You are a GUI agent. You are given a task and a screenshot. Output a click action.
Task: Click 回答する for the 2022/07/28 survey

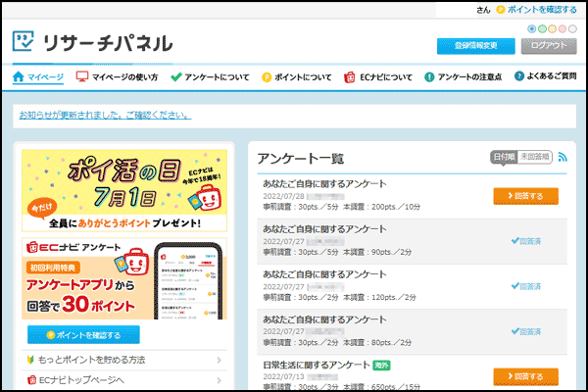[525, 196]
